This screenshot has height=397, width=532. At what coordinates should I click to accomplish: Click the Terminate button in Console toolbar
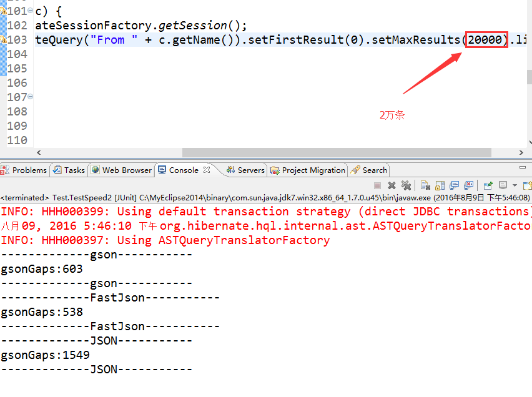pos(377,185)
